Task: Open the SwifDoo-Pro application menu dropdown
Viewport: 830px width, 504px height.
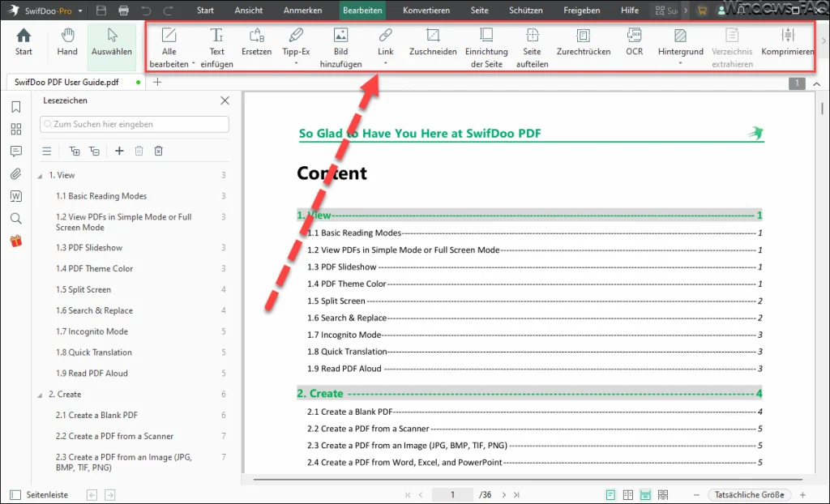Action: [x=80, y=11]
